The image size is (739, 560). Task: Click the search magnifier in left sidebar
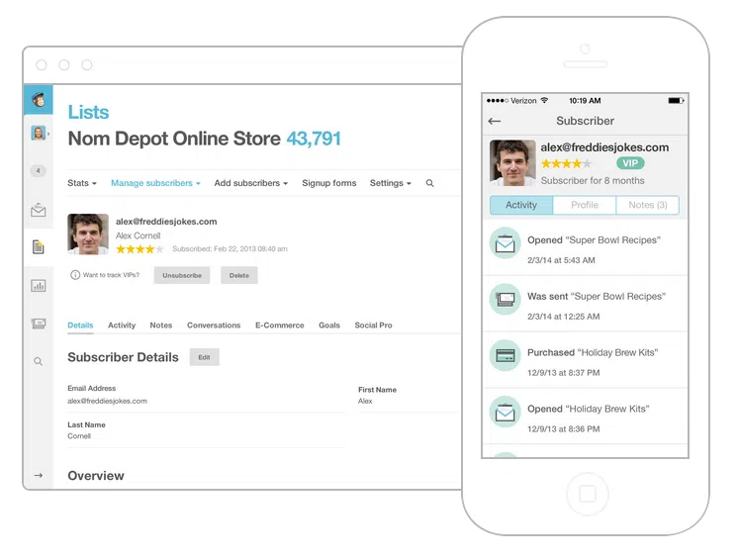[39, 362]
